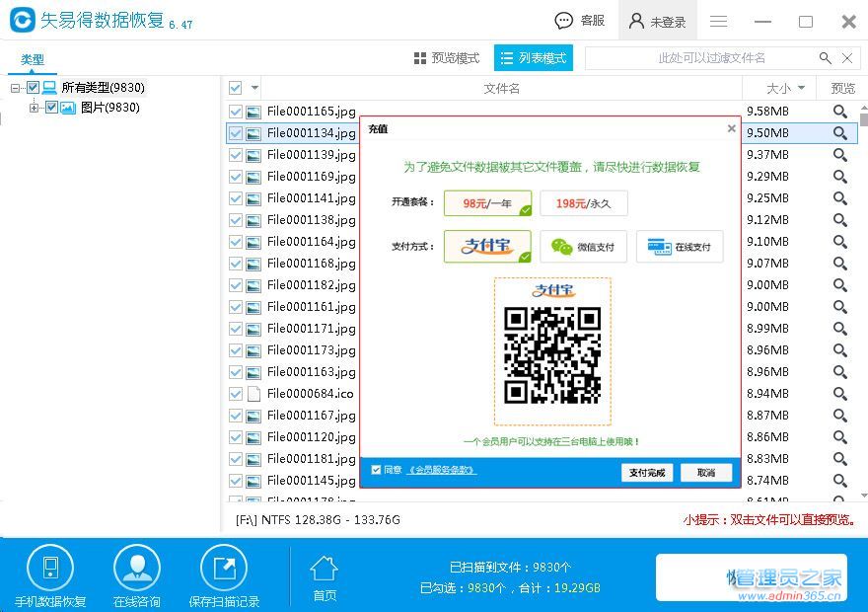Select the File0001120.jpg row
Screen dimensions: 868x612
pyautogui.click(x=542, y=437)
